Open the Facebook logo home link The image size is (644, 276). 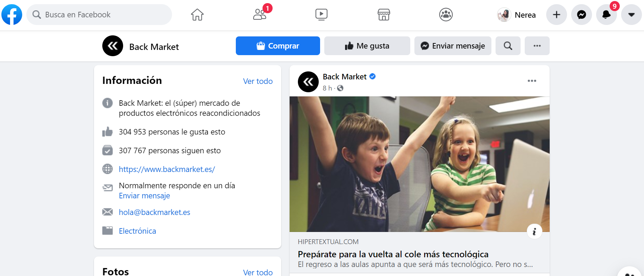pyautogui.click(x=12, y=15)
